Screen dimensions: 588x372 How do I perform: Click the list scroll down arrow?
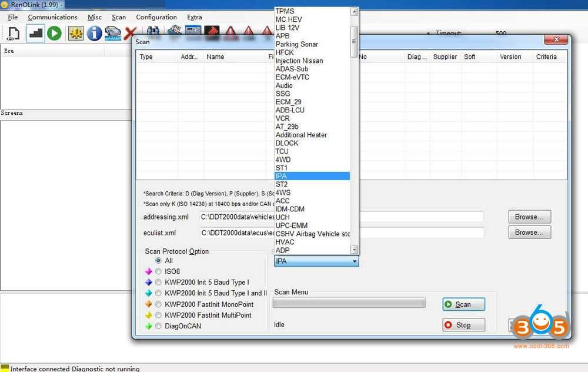pyautogui.click(x=355, y=250)
